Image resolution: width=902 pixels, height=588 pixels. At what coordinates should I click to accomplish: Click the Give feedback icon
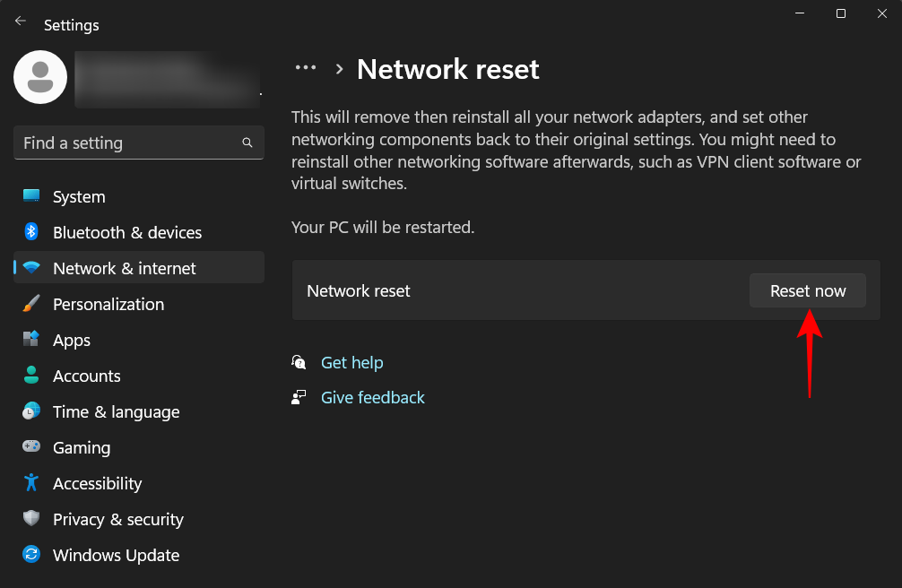299,397
